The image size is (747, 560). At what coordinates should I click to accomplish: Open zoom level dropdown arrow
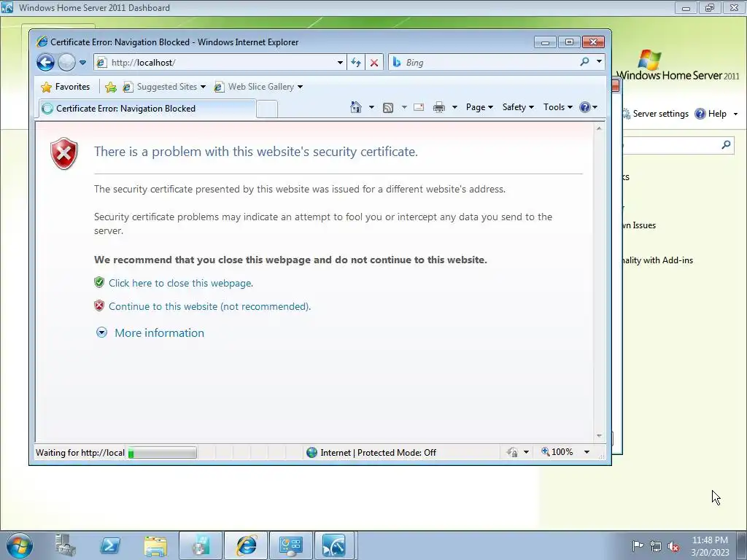click(x=587, y=452)
